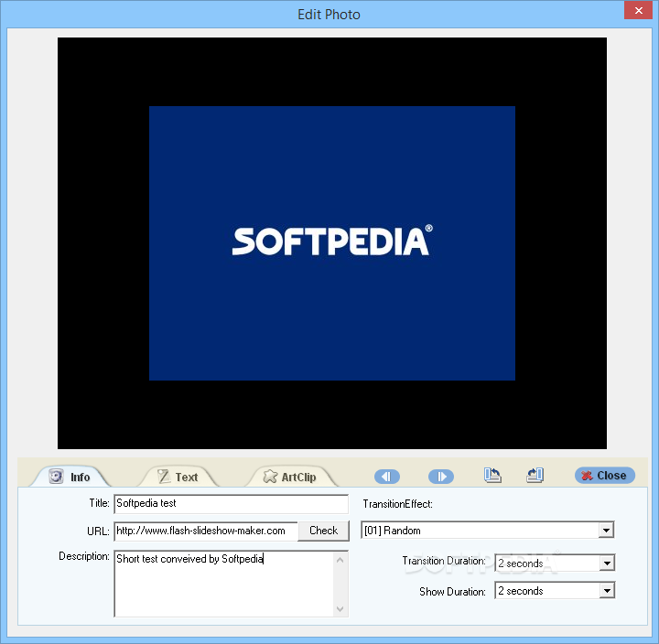
Task: Rotate the photo clockwise
Action: (x=535, y=476)
